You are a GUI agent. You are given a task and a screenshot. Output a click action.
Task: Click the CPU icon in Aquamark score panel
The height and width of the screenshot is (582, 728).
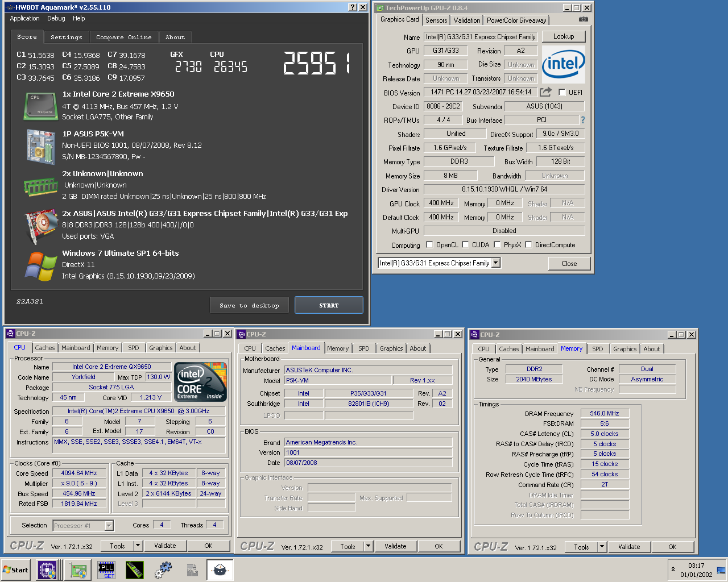click(x=40, y=106)
